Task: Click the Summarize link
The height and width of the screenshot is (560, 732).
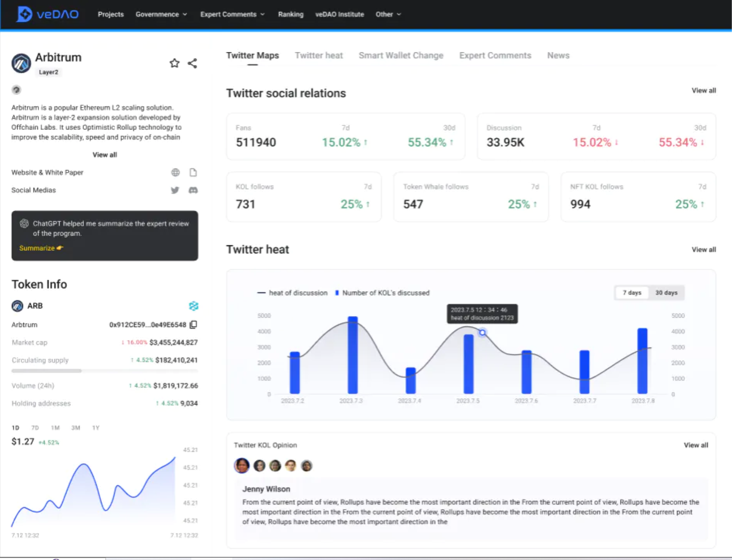Action: point(41,248)
